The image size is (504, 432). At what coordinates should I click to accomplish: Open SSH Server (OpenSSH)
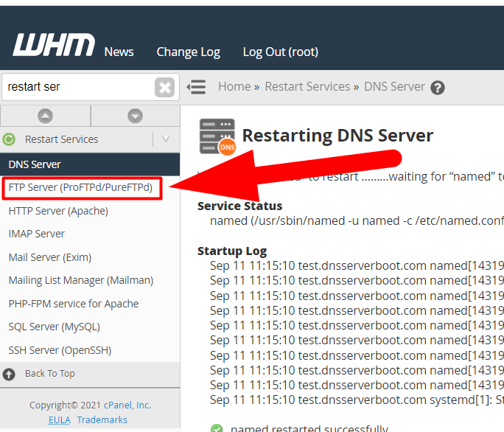click(x=60, y=350)
